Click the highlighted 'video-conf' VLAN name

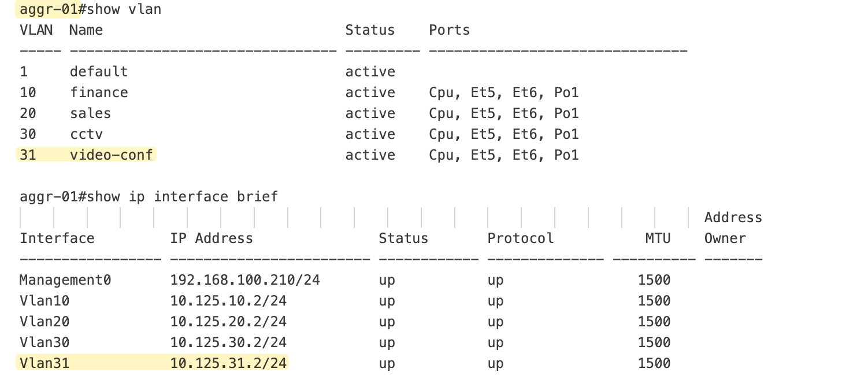[112, 155]
